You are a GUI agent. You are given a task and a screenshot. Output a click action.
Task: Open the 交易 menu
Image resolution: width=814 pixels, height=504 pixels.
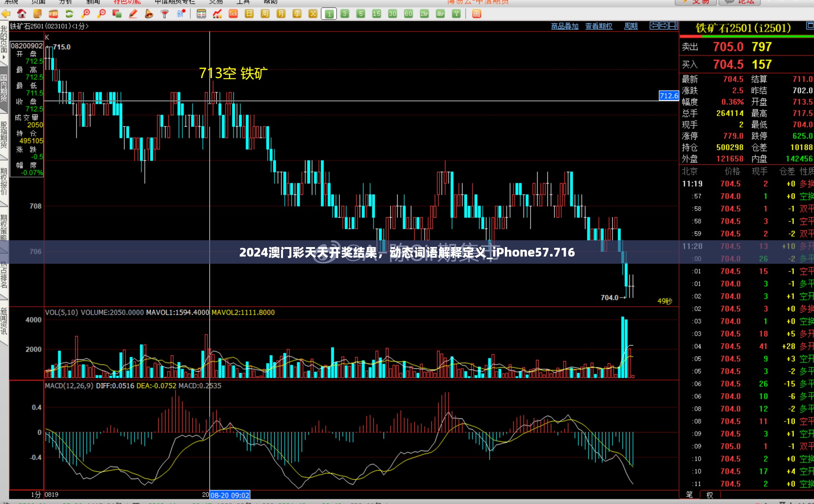click(x=216, y=2)
